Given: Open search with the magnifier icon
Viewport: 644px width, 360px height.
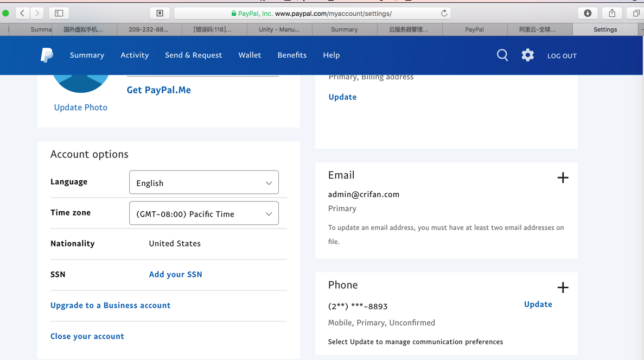Looking at the screenshot, I should tap(502, 55).
